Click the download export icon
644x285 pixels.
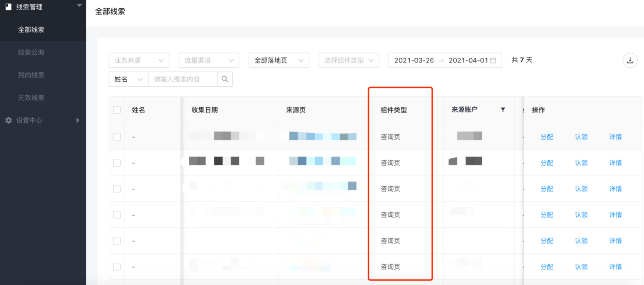pyautogui.click(x=630, y=60)
